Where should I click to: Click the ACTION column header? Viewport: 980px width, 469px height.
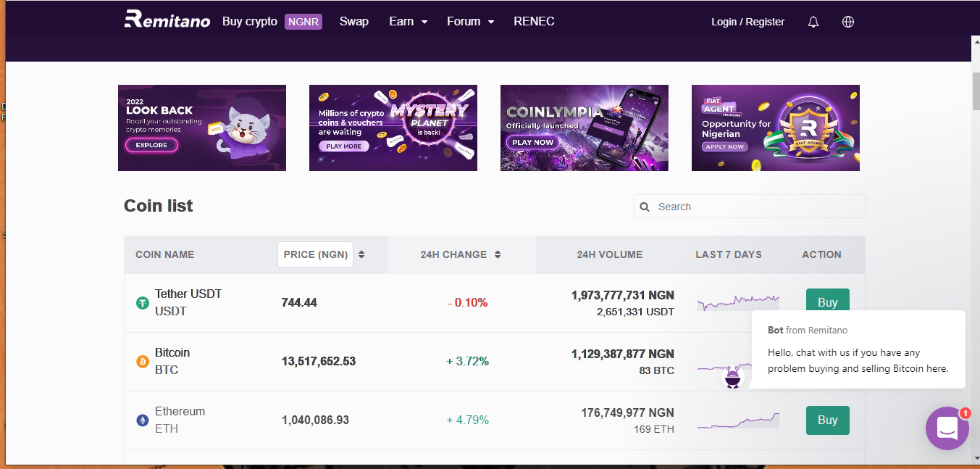coord(821,254)
